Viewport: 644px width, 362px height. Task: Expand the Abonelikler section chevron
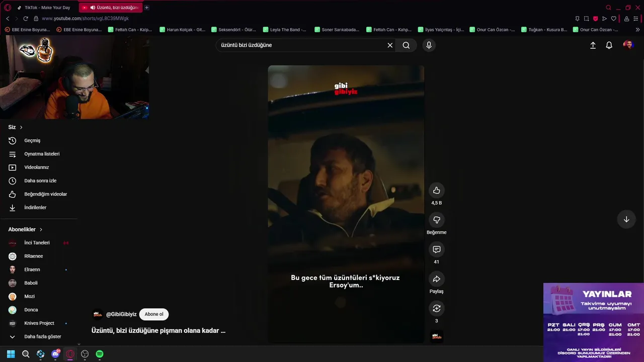[41, 230]
